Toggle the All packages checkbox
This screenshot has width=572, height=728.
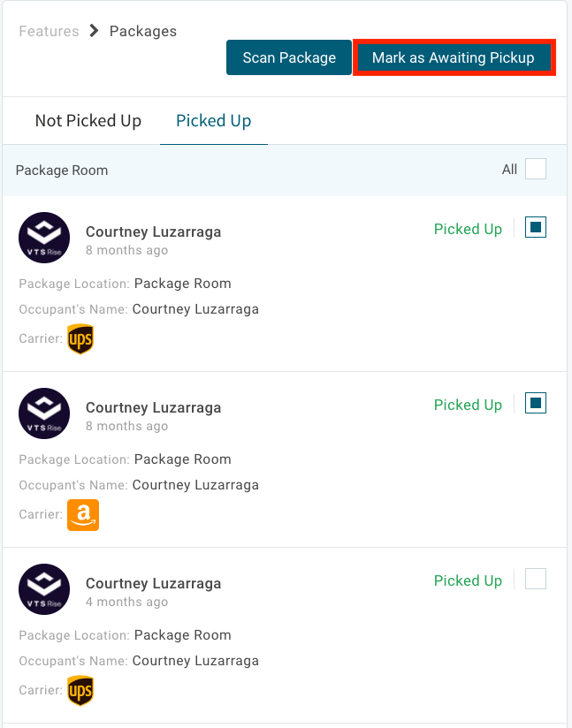pyautogui.click(x=536, y=169)
